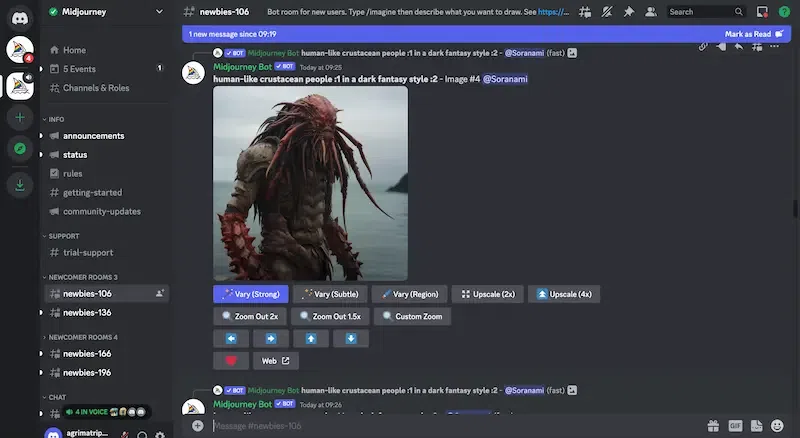This screenshot has width=800, height=438.
Task: Open the Web link button
Action: 276,361
